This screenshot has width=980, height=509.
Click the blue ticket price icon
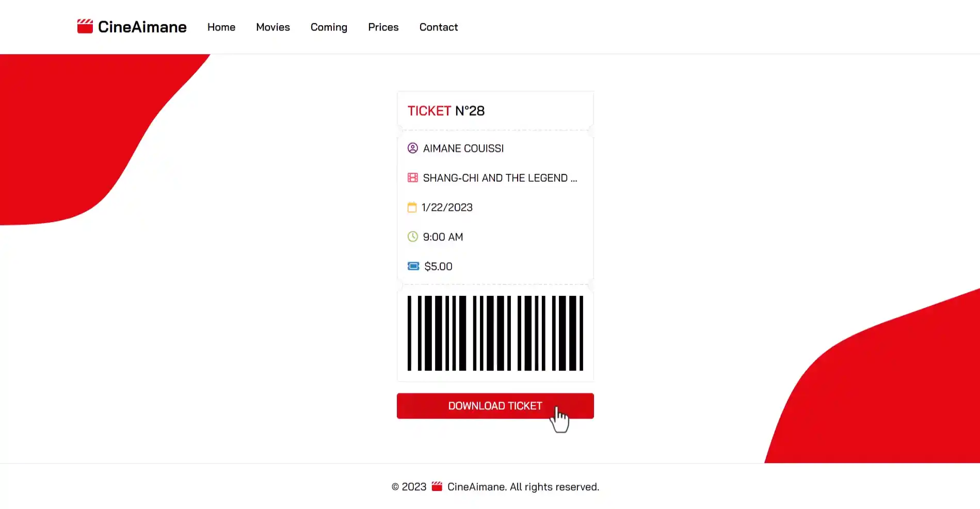413,266
